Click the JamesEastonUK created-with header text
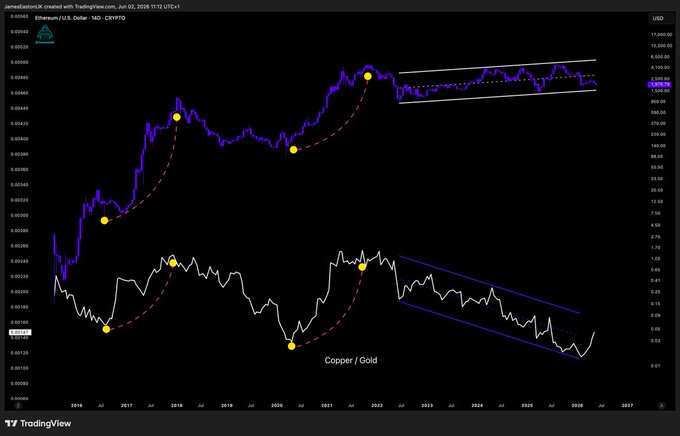Screen dimensions: 680x436 (x=92, y=7)
